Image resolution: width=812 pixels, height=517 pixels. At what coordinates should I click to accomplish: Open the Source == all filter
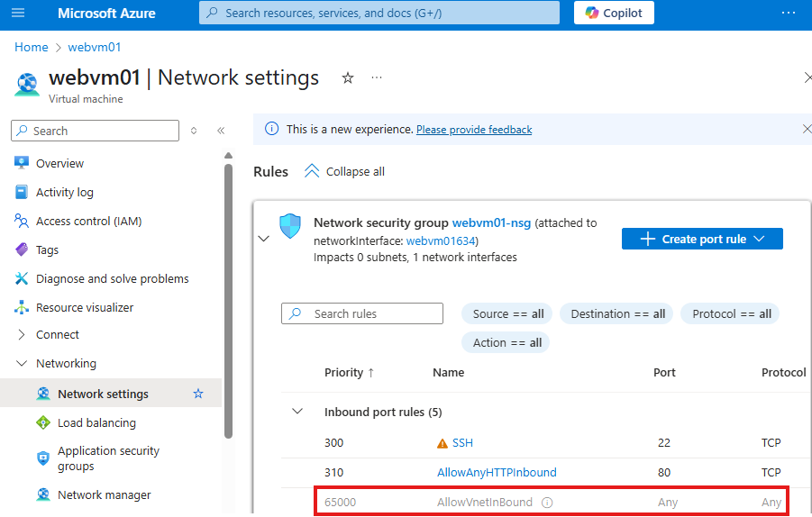(x=507, y=313)
